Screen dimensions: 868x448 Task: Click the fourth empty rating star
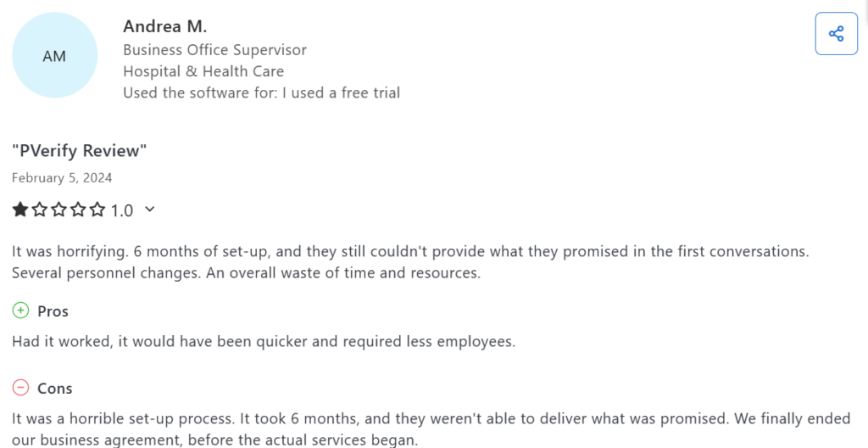click(79, 210)
